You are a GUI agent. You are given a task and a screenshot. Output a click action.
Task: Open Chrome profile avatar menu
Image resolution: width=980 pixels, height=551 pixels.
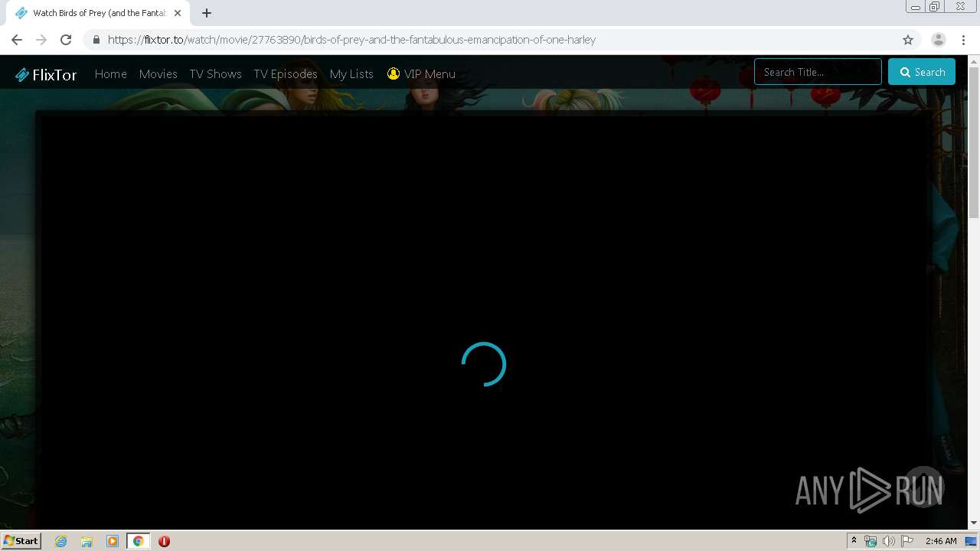(939, 40)
